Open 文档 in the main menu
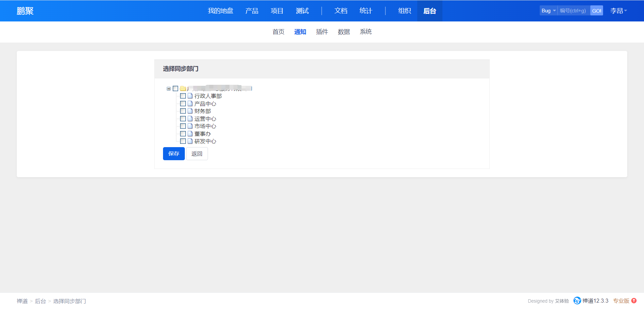Screen dimensions: 644x309 pyautogui.click(x=341, y=11)
